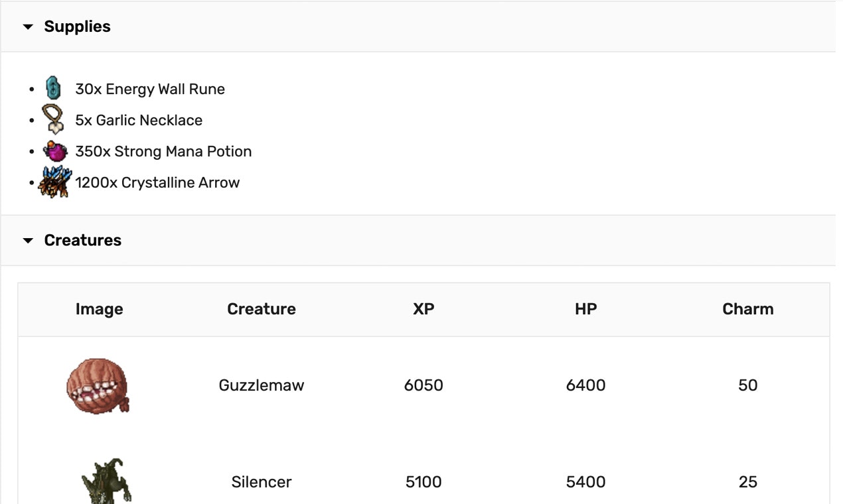Click the Strong Mana Potion icon
843x504 pixels.
(54, 151)
